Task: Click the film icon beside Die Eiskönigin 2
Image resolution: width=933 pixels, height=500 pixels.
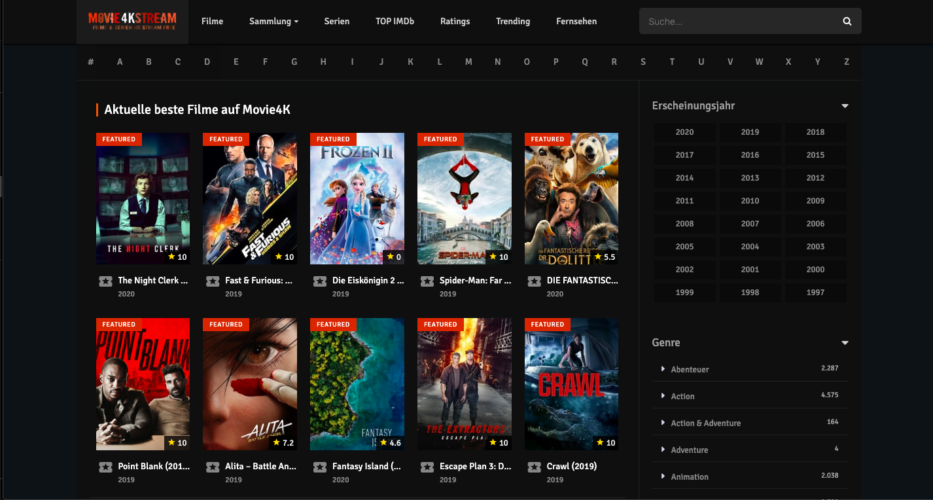Action: (320, 281)
